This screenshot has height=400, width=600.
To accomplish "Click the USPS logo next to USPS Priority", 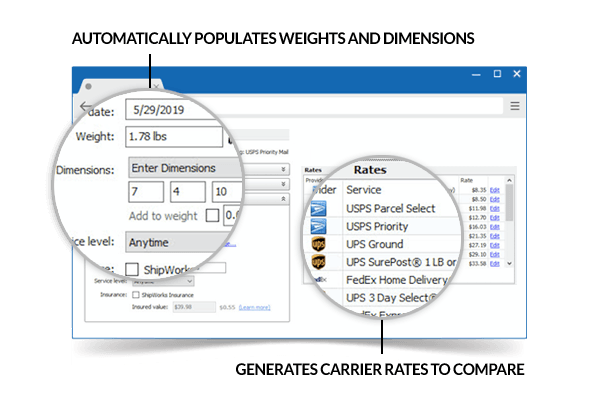I will [318, 226].
